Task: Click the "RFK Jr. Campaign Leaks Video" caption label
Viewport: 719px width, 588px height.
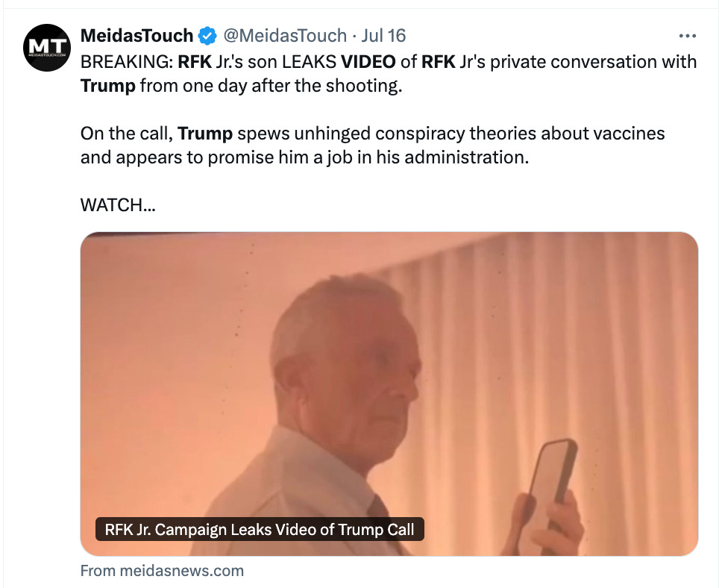Action: point(260,529)
